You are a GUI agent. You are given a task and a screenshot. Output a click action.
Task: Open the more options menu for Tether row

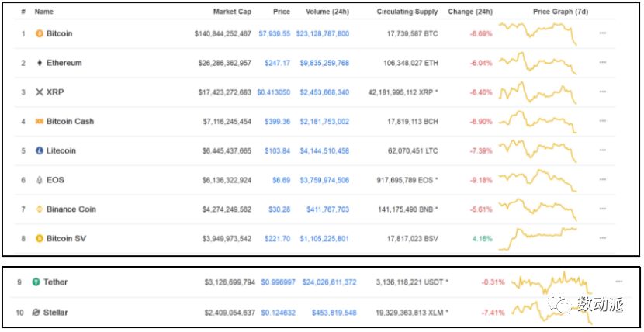(x=619, y=282)
